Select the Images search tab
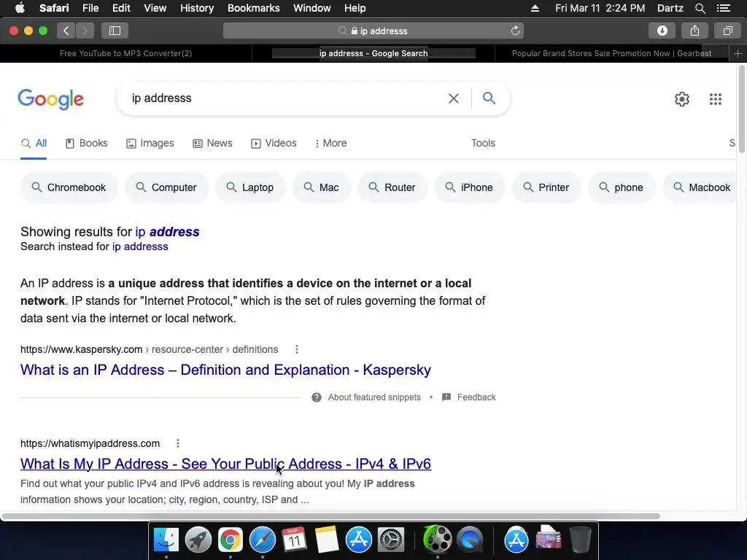This screenshot has width=747, height=560. tap(150, 144)
